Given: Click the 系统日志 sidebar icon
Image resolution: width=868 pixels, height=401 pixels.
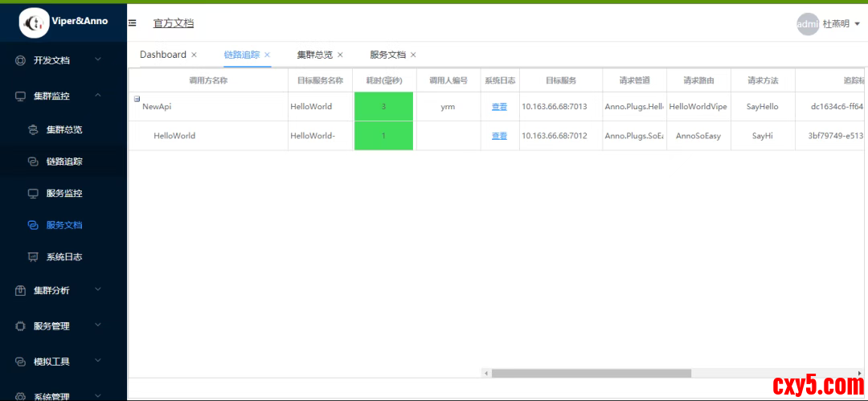Looking at the screenshot, I should point(33,258).
